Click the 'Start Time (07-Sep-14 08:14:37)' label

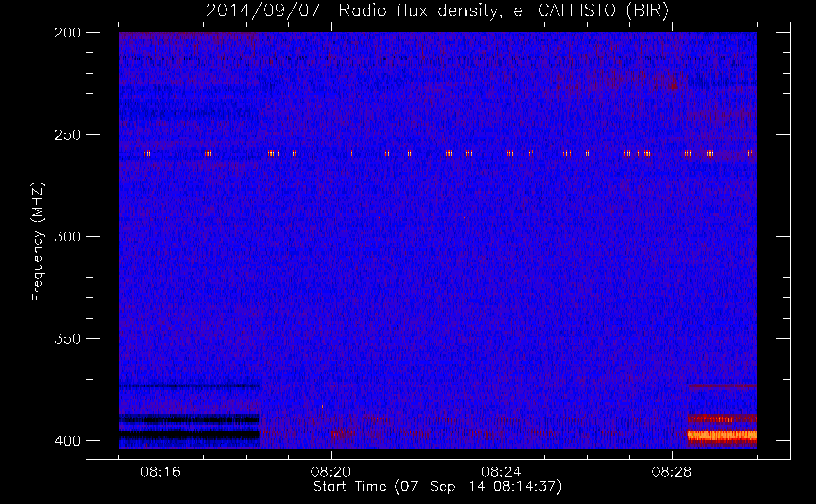(437, 487)
